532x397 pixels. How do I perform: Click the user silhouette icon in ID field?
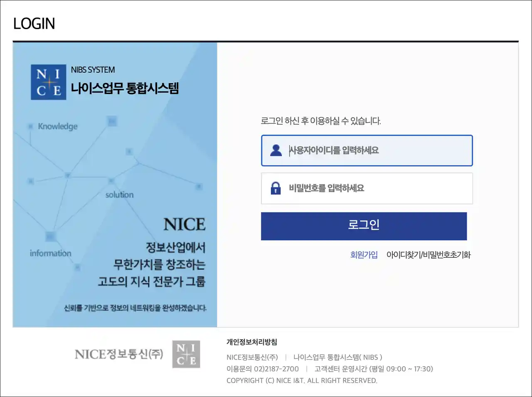276,150
